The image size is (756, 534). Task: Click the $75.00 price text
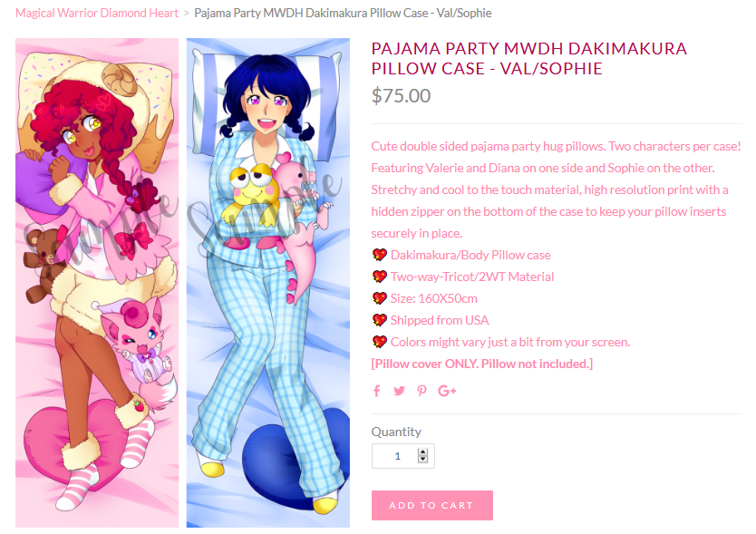point(401,95)
